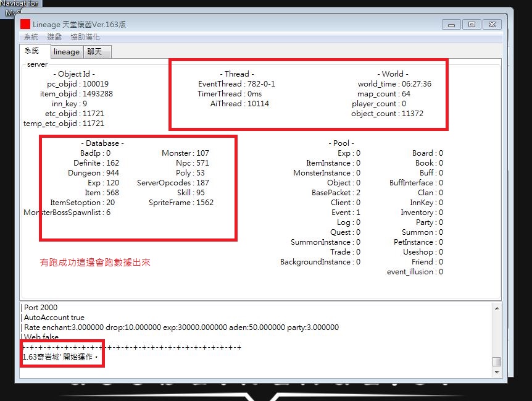
Task: Click 'Useshop : 0' pool entry
Action: point(423,252)
